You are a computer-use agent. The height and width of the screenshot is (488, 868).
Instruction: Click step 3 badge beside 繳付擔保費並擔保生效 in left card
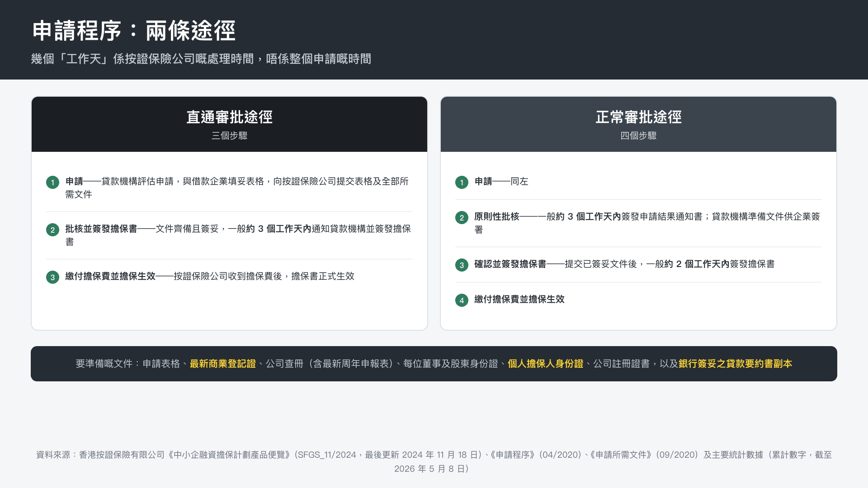click(x=52, y=277)
